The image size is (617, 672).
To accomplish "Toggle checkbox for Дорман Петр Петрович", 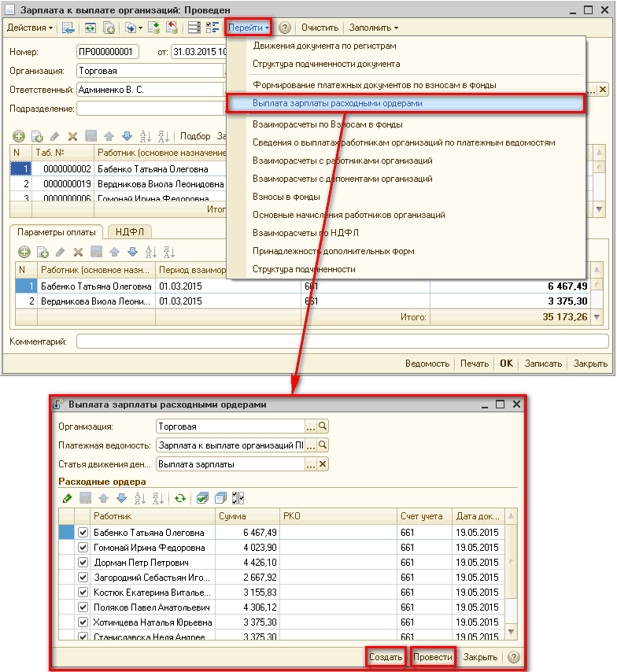I will point(83,563).
